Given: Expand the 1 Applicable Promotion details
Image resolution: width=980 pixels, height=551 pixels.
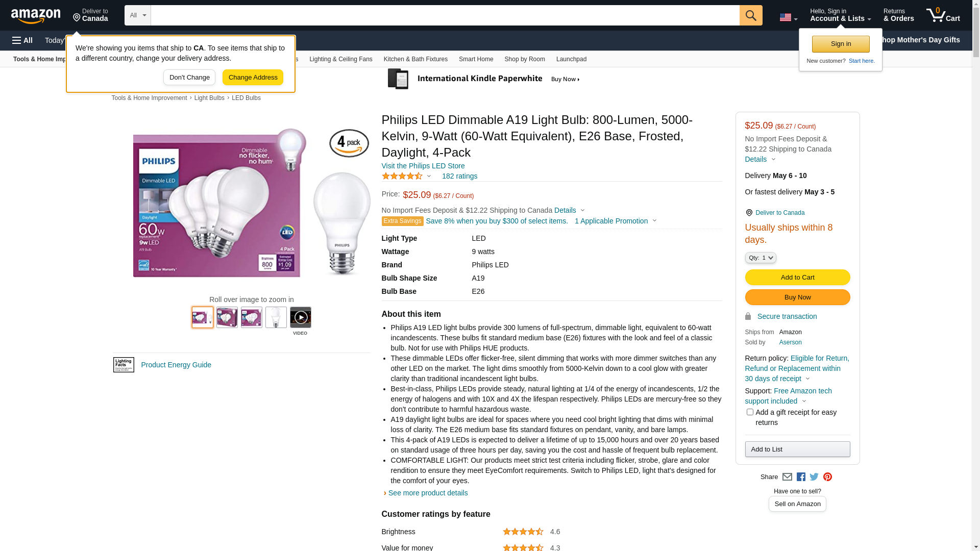Looking at the screenshot, I should (616, 221).
